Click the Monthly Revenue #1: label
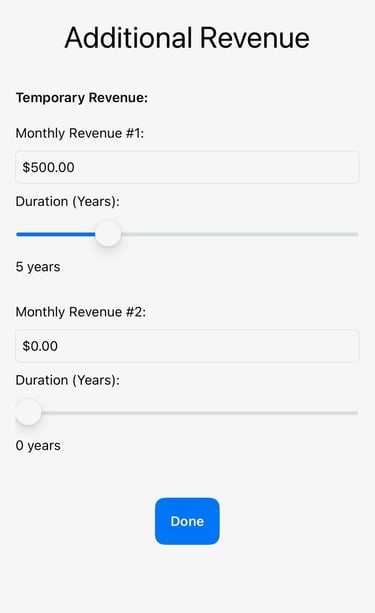Viewport: 375px width, 613px height. [80, 133]
